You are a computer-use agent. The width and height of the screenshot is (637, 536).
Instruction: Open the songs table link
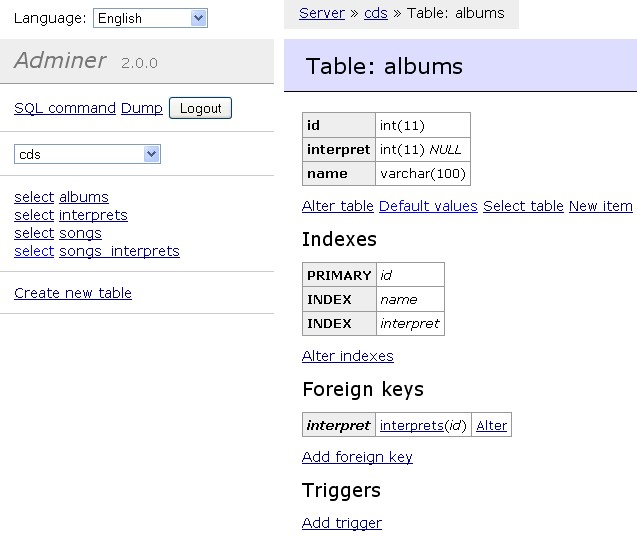tap(80, 233)
